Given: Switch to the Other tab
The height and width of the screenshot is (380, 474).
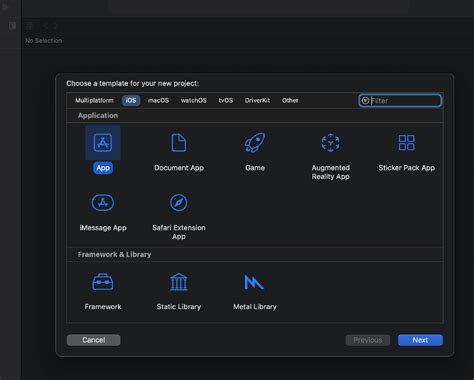Looking at the screenshot, I should 290,100.
